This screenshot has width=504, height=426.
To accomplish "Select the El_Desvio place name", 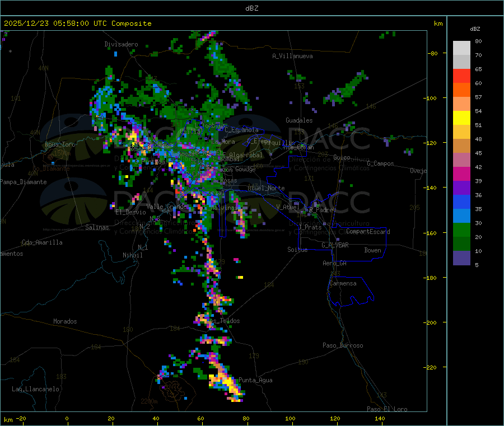I will (x=130, y=212).
